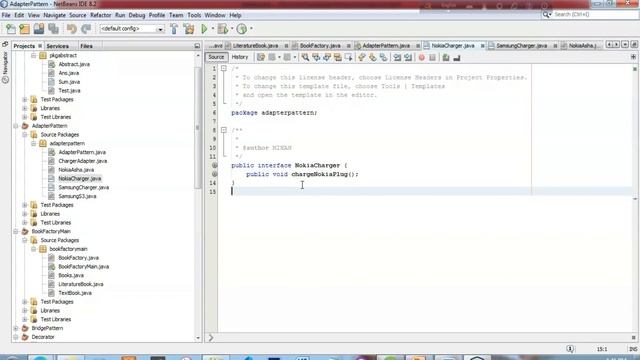Click the Clean and Build Project icon
This screenshot has height=360, width=640.
[x=189, y=29]
